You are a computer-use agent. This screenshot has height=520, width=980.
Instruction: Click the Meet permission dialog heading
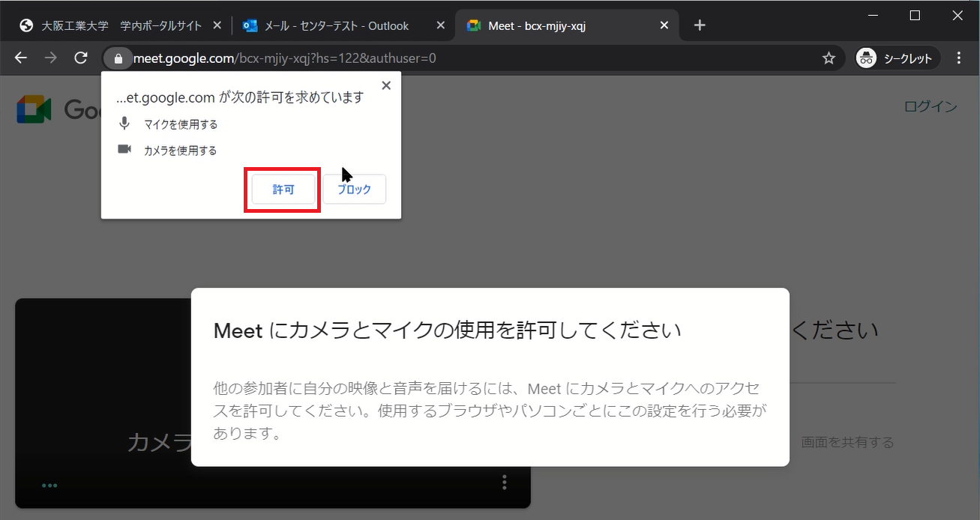coord(448,330)
